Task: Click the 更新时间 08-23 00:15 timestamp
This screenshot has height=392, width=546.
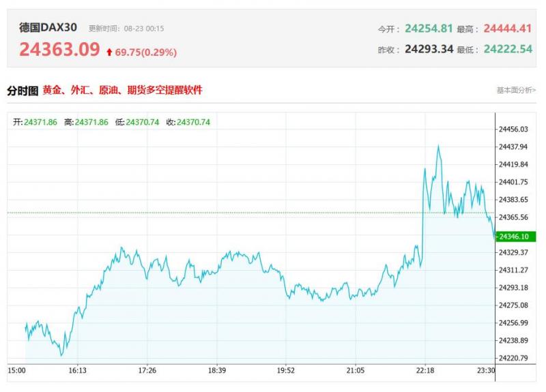Action: pyautogui.click(x=126, y=29)
